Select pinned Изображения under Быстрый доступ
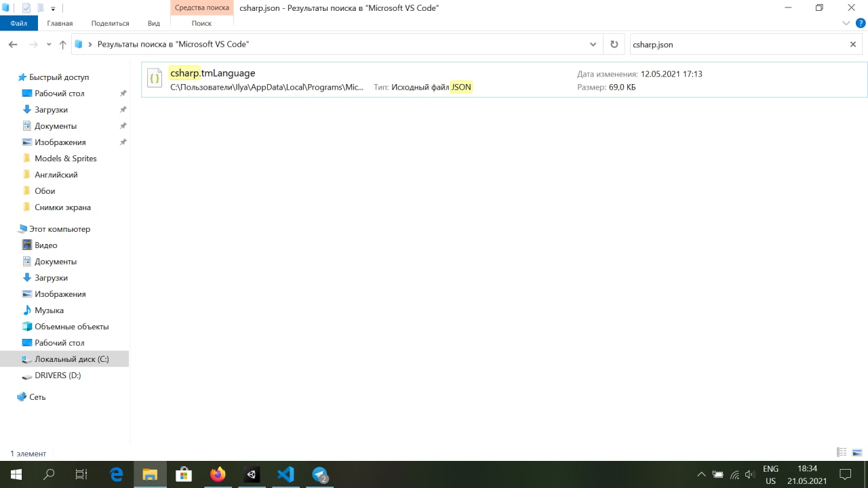The height and width of the screenshot is (488, 868). [60, 142]
